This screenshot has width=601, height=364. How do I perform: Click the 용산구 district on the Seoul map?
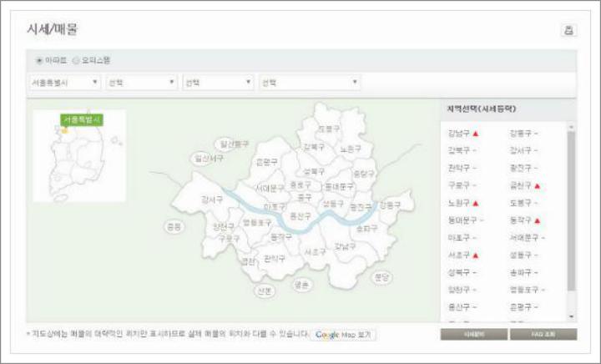[x=300, y=216]
